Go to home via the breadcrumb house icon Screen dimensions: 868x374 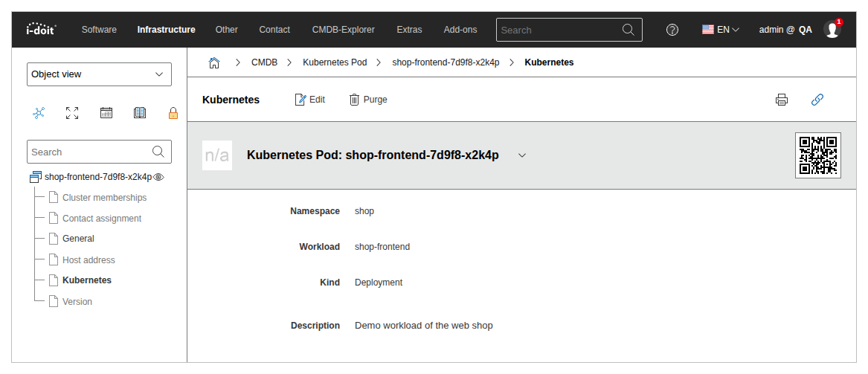214,62
